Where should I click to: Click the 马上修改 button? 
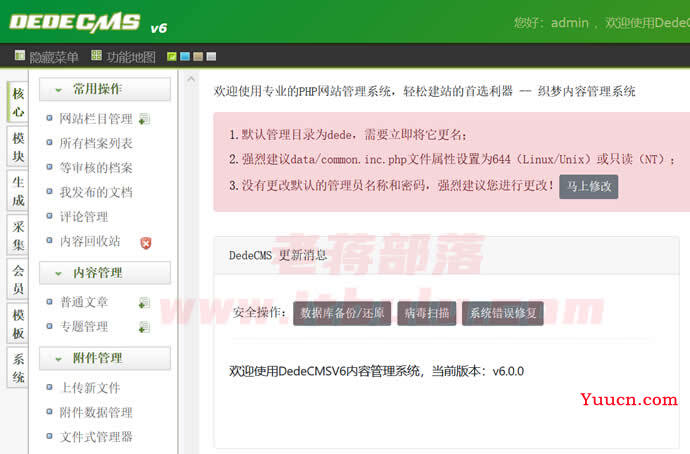tap(589, 187)
